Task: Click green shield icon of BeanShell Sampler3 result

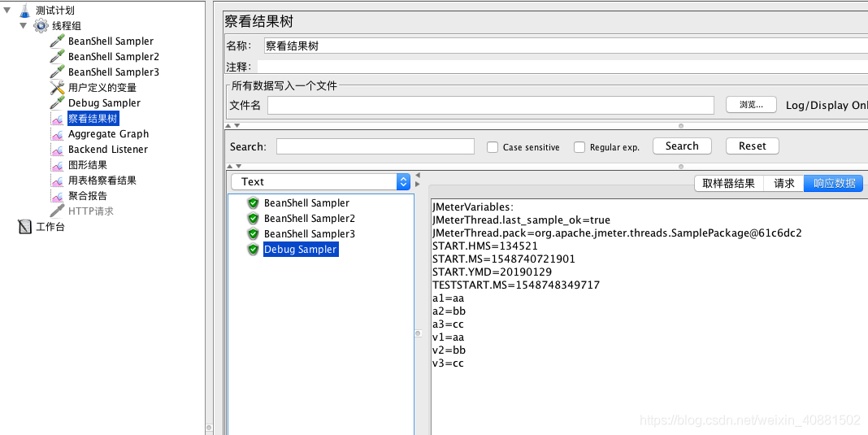Action: point(254,234)
